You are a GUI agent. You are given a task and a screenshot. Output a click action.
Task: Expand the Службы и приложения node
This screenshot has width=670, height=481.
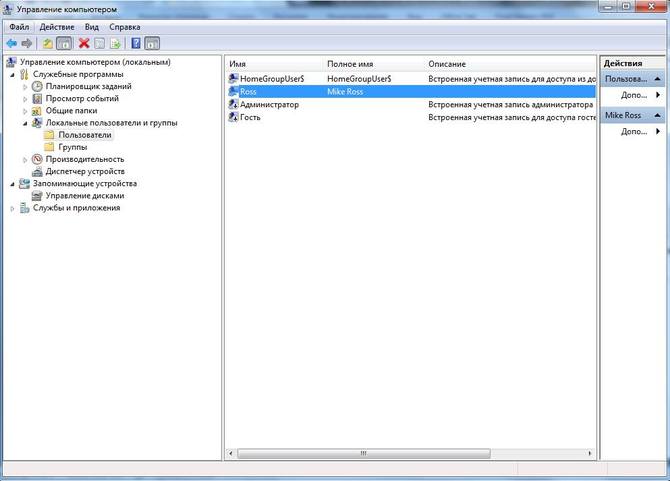13,208
